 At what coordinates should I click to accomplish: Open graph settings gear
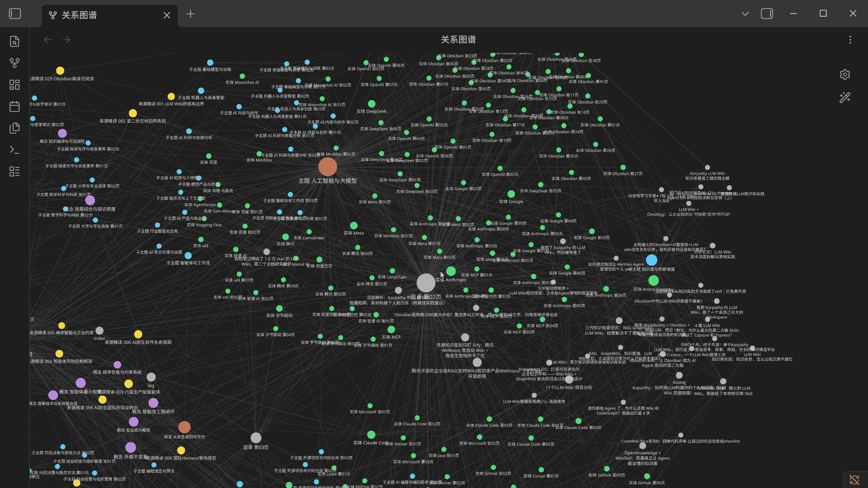tap(845, 75)
